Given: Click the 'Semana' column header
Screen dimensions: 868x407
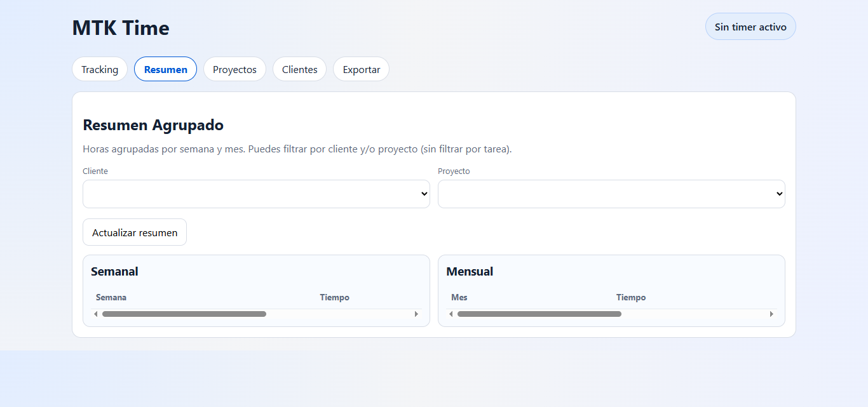Looking at the screenshot, I should 111,297.
